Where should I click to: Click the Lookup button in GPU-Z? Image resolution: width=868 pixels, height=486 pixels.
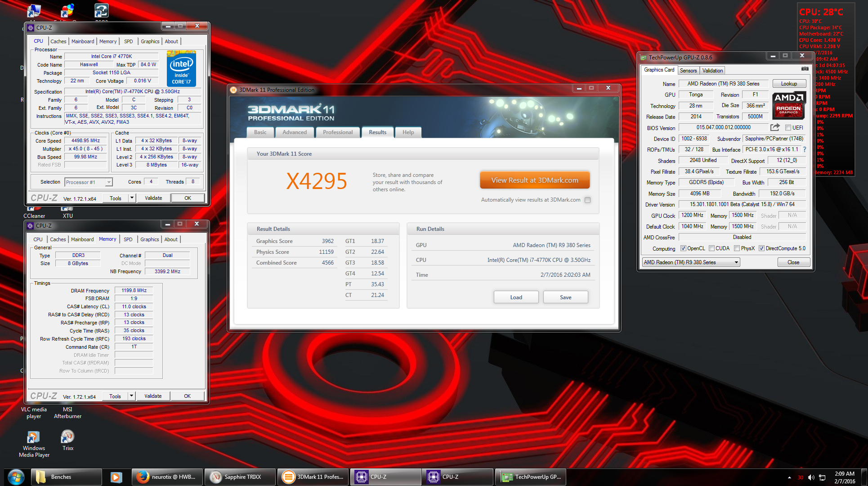[x=789, y=84]
